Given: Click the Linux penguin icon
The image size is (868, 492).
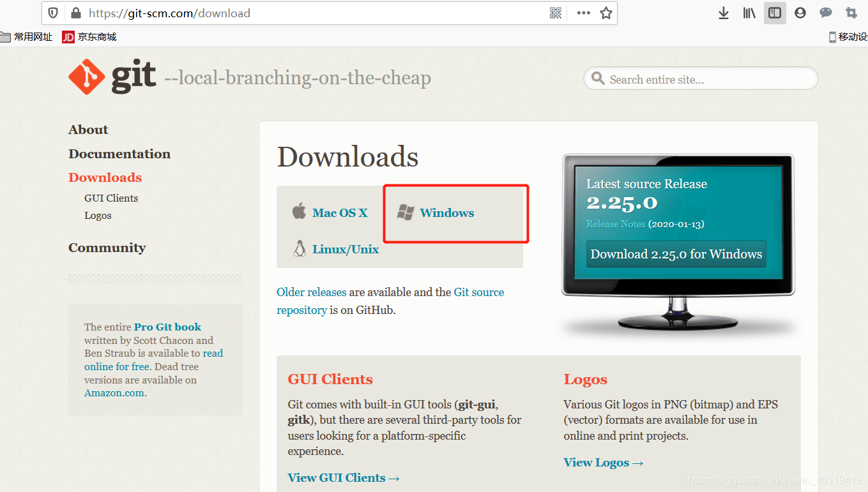Looking at the screenshot, I should coord(300,248).
